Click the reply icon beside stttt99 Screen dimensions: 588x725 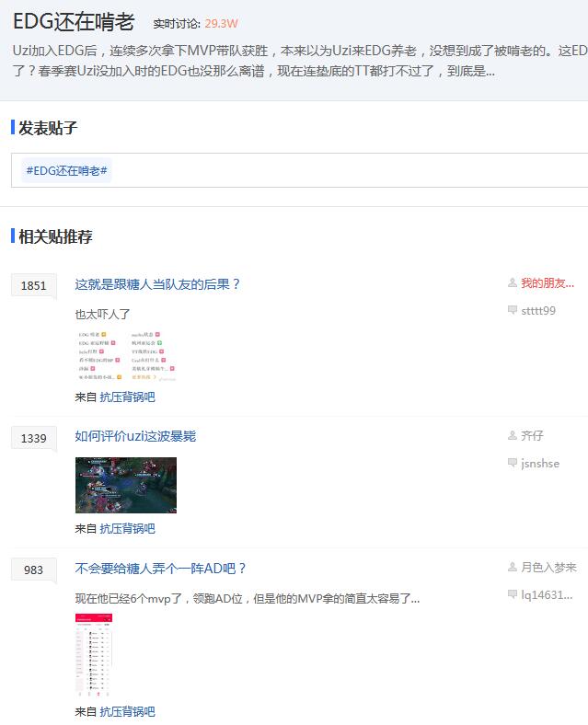513,310
